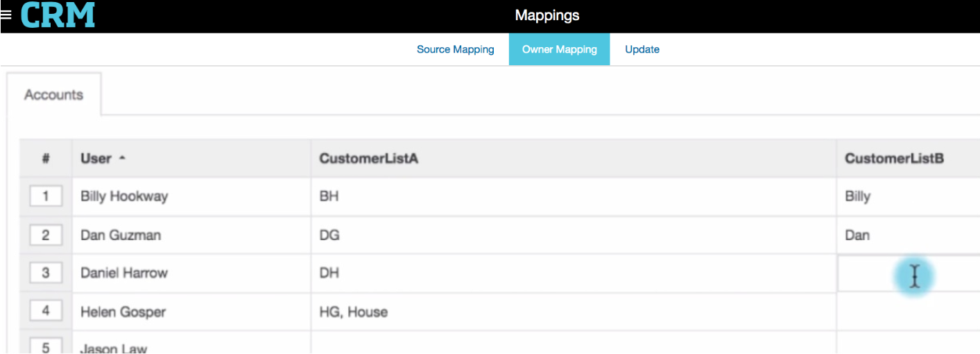Viewport: 980px width, 354px height.
Task: Toggle the User column sort arrow
Action: pos(122,159)
